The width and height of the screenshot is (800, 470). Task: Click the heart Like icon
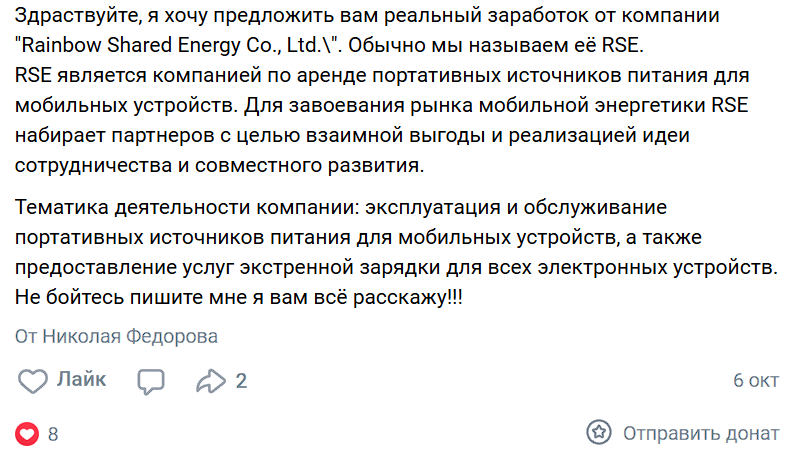click(x=34, y=381)
